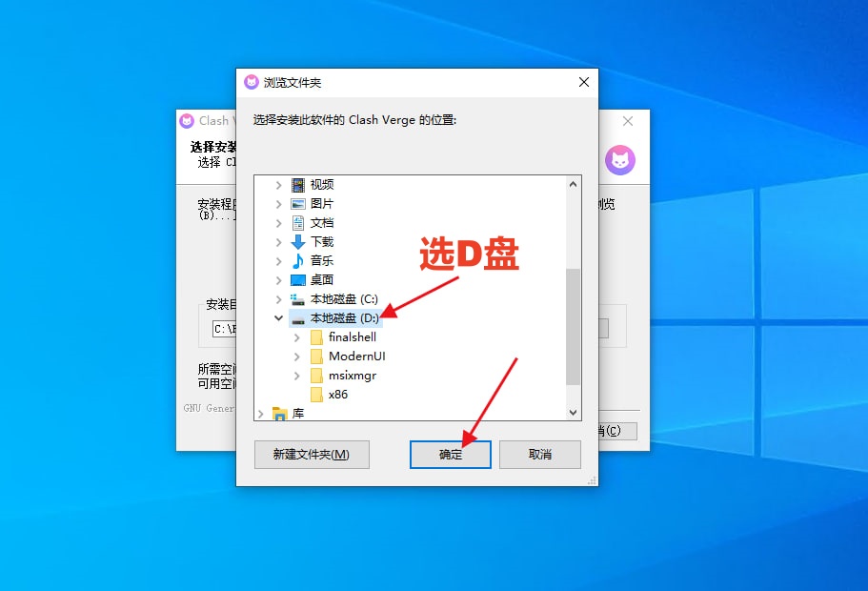This screenshot has width=868, height=591.
Task: Expand the 音乐 tree node
Action: click(278, 261)
